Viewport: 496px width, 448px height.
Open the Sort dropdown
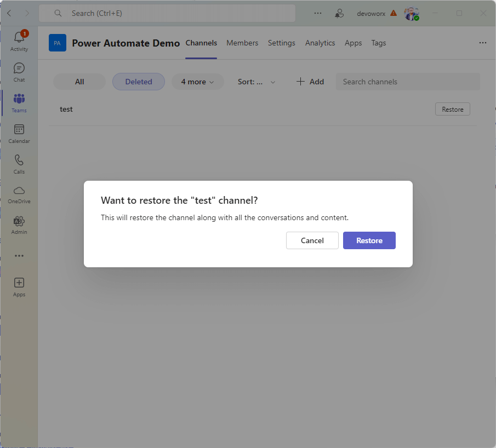[x=256, y=82]
